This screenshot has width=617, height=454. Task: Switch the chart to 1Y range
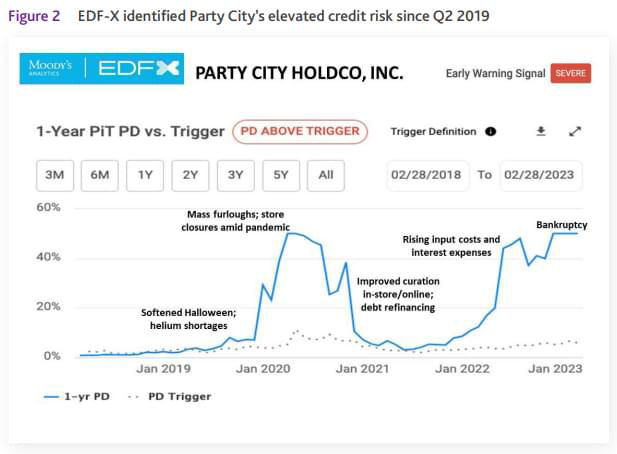pyautogui.click(x=145, y=175)
